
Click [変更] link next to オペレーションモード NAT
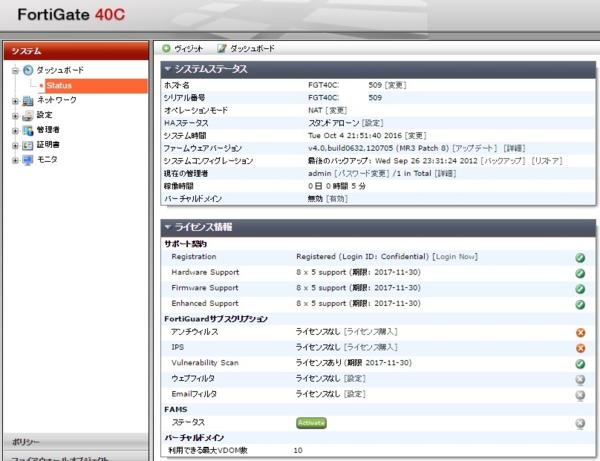coord(336,110)
